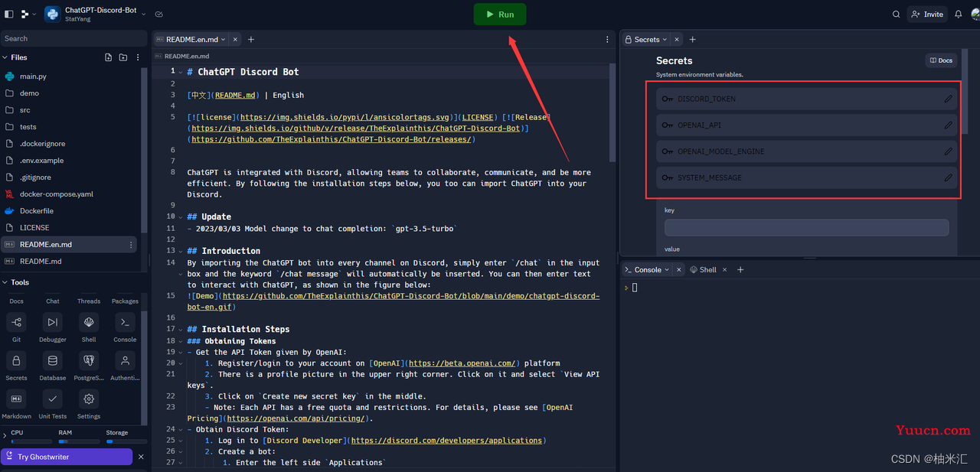Edit the DISCORD_TOKEN secret
The height and width of the screenshot is (472, 980).
tap(949, 99)
